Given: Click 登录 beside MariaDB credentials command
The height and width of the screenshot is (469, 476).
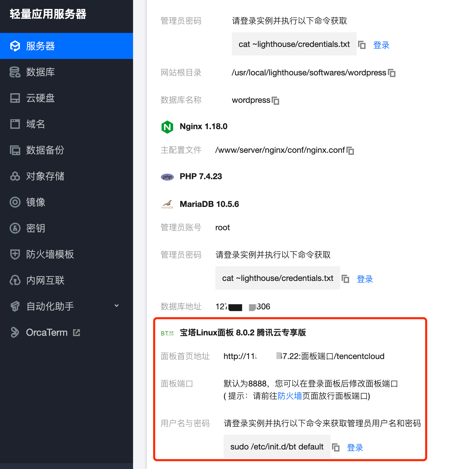Looking at the screenshot, I should 365,279.
